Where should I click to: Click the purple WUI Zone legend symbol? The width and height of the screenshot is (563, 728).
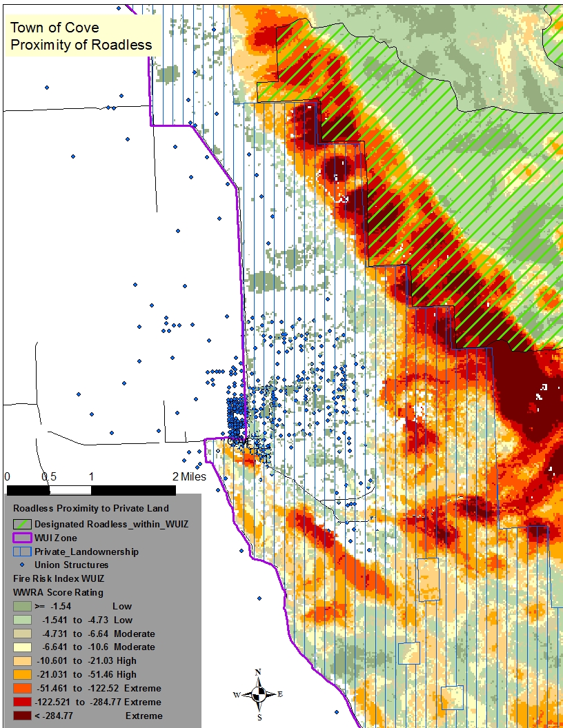22,538
